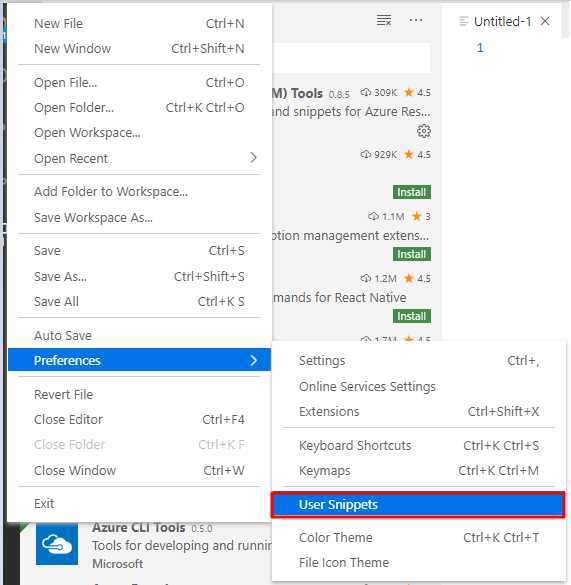Viewport: 571px width, 585px height.
Task: Expand the Preferences submenu chevron
Action: pyautogui.click(x=253, y=360)
